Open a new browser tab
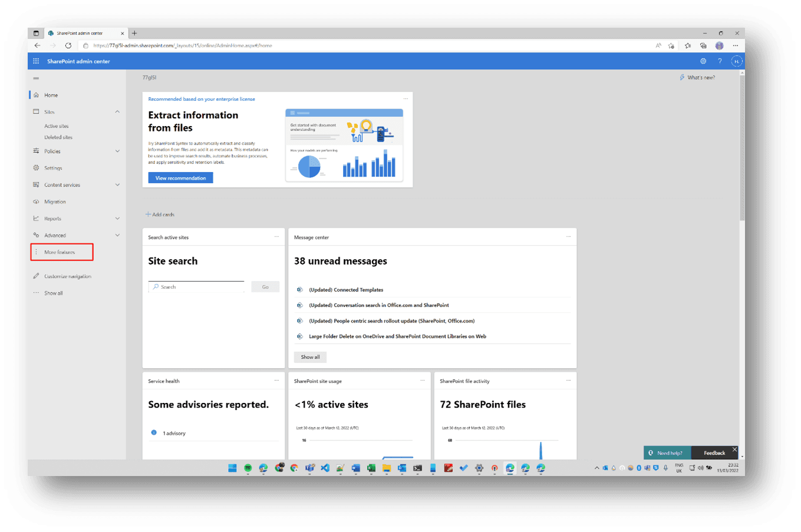This screenshot has height=532, width=801. (134, 33)
